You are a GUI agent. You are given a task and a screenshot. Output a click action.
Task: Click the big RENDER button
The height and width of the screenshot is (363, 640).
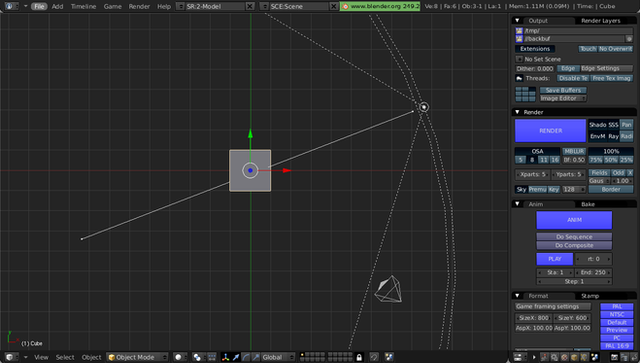point(550,131)
